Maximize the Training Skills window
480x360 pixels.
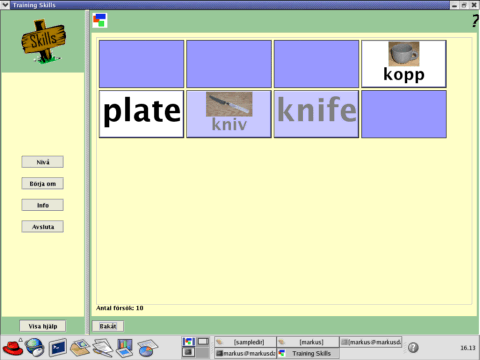click(x=464, y=5)
